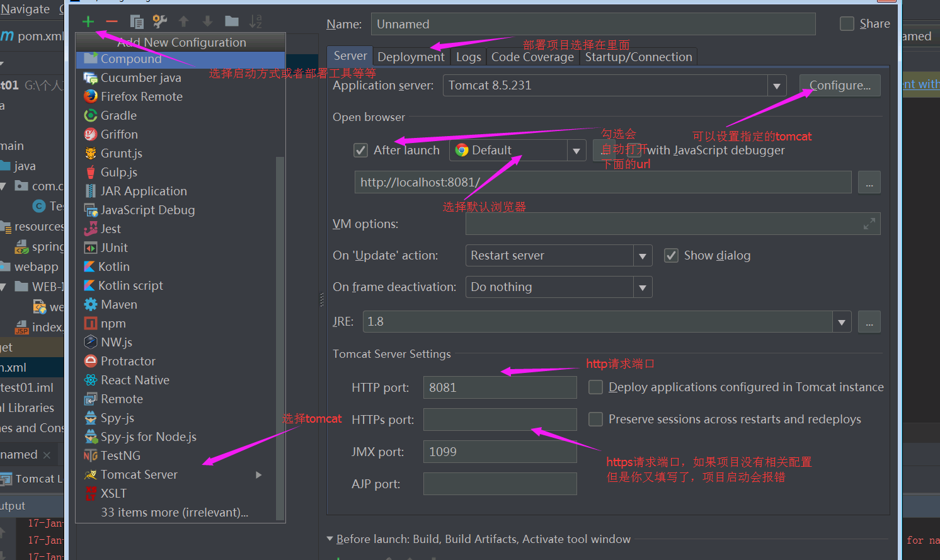Click the green plus Add New Configuration icon
Viewport: 940px width, 560px height.
(88, 21)
